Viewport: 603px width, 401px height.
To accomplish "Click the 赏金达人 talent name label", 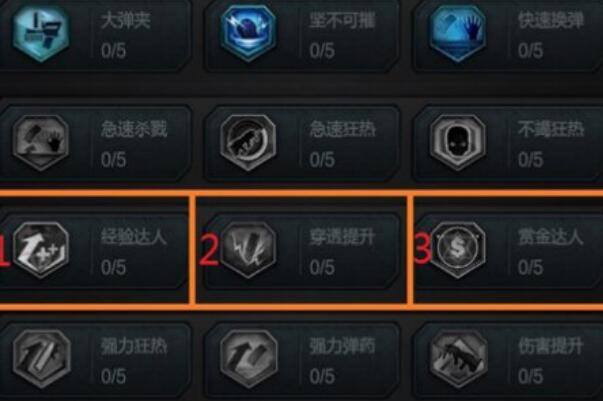I will pos(551,236).
